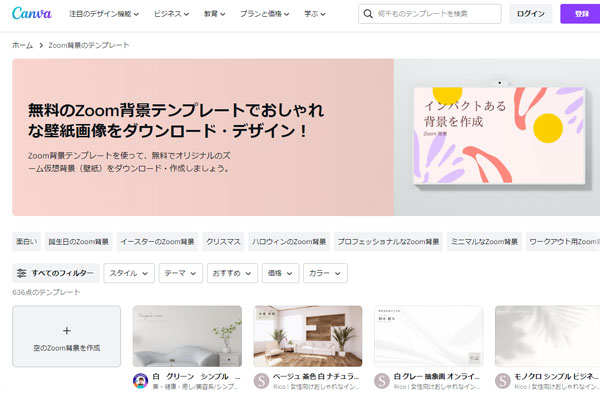Open the white gray abstract template thumbnail
This screenshot has width=600, height=400.
click(429, 336)
